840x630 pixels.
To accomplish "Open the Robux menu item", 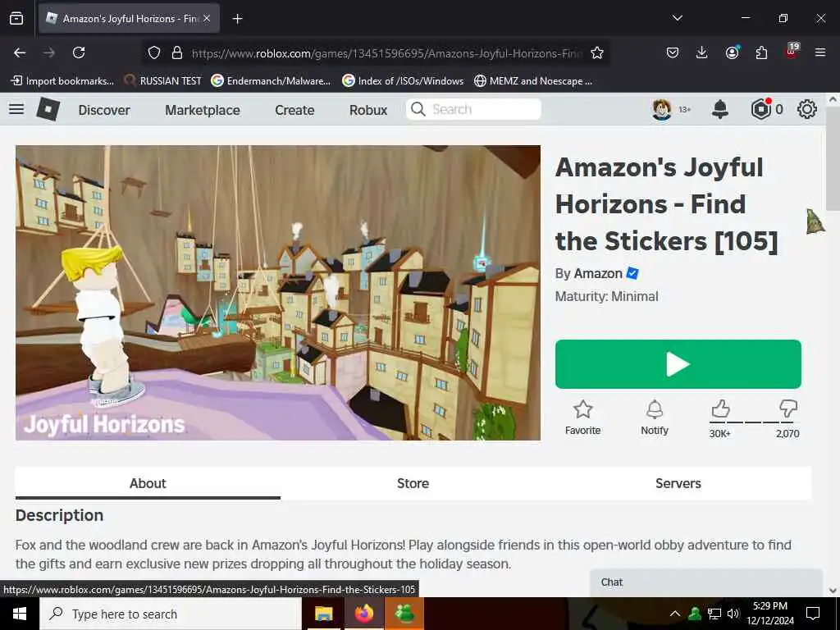I will (x=368, y=110).
